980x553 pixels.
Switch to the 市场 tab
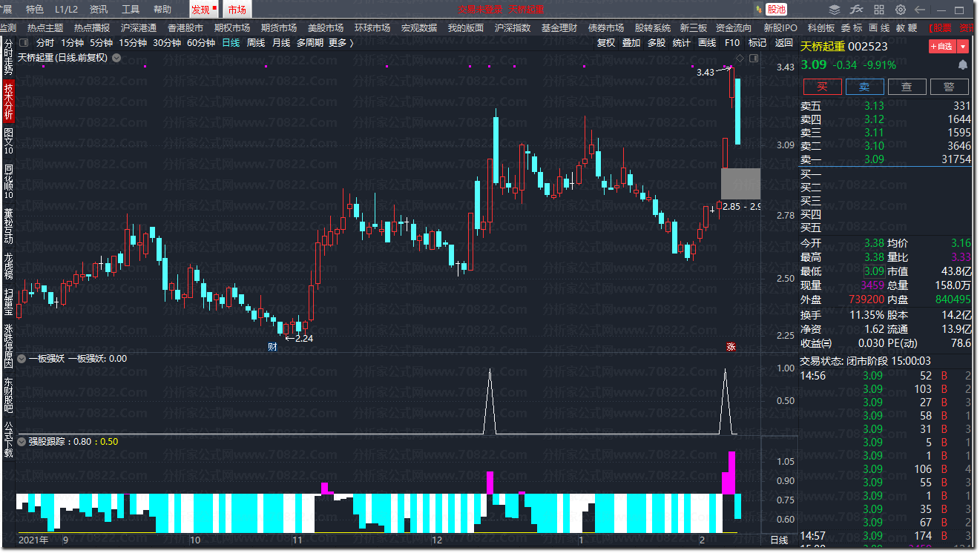tap(237, 10)
